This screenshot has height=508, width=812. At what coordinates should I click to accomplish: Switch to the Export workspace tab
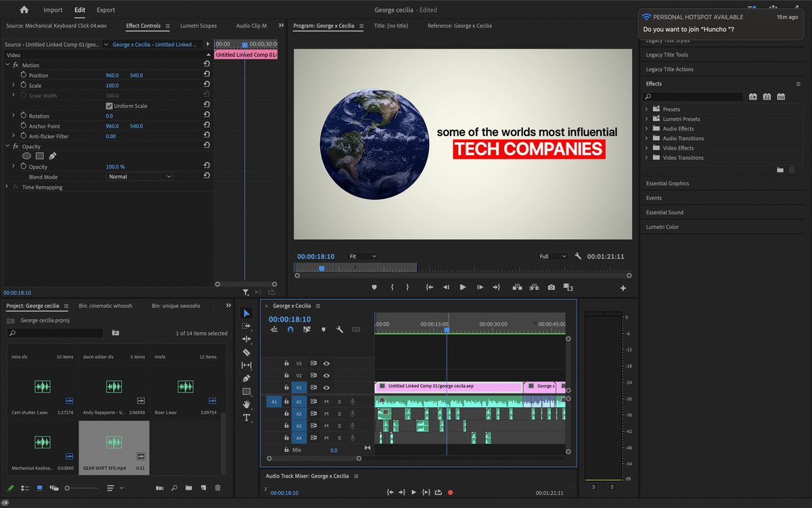tap(106, 10)
